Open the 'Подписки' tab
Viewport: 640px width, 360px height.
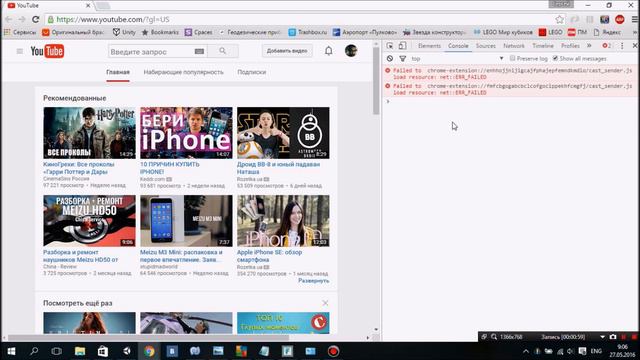(251, 72)
